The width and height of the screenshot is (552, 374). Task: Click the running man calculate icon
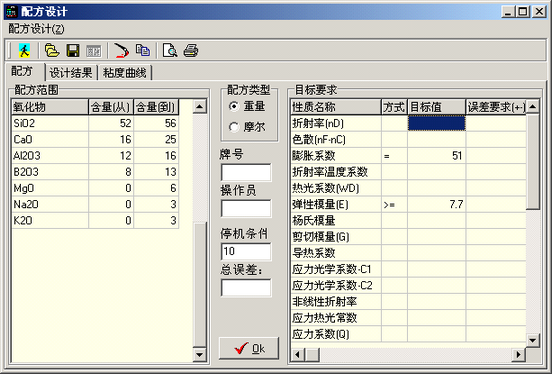click(24, 51)
